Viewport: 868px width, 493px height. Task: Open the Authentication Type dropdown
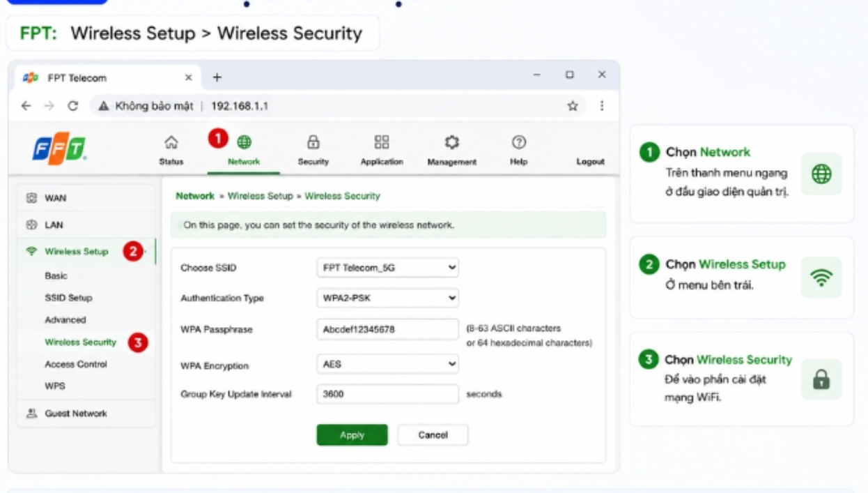click(387, 298)
